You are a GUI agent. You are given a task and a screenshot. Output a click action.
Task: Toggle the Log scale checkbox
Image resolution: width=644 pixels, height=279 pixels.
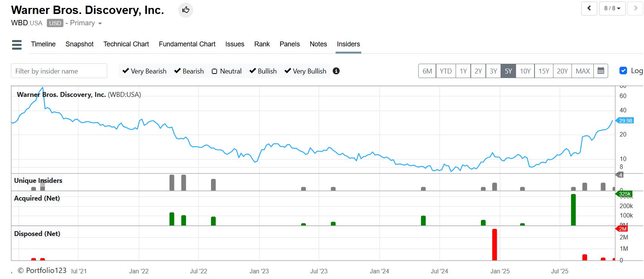(623, 71)
